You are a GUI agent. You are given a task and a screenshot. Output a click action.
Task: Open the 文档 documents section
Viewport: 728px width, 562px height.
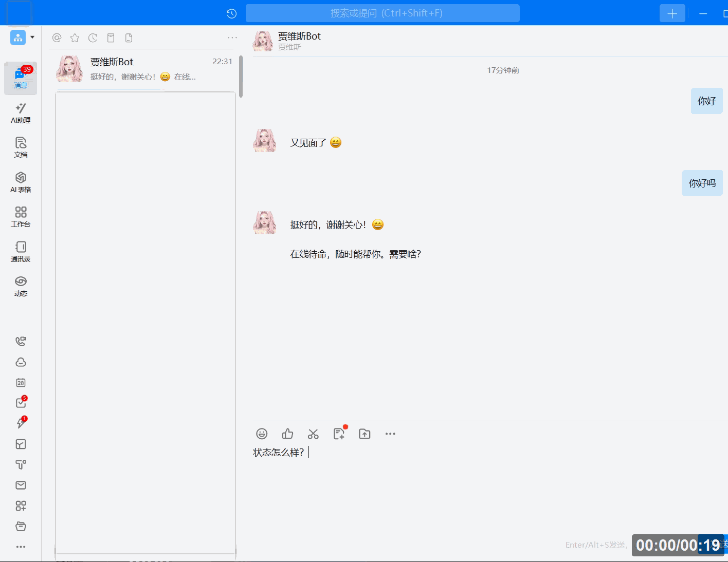(21, 147)
